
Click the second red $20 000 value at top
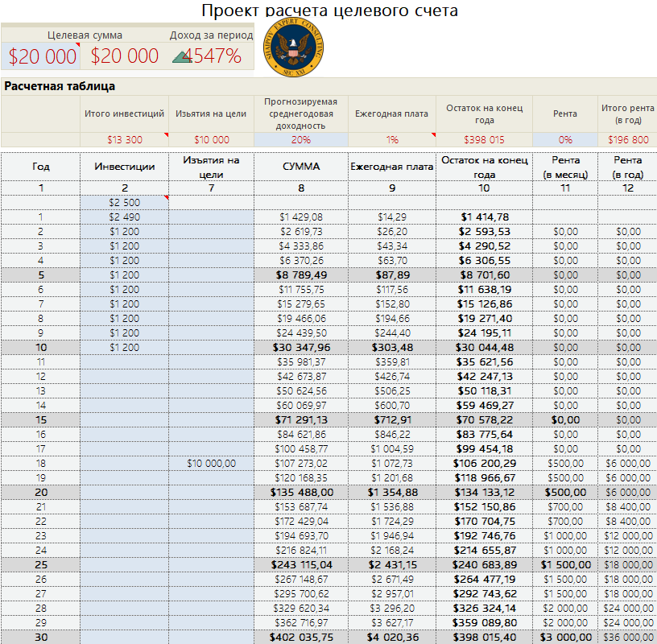125,56
